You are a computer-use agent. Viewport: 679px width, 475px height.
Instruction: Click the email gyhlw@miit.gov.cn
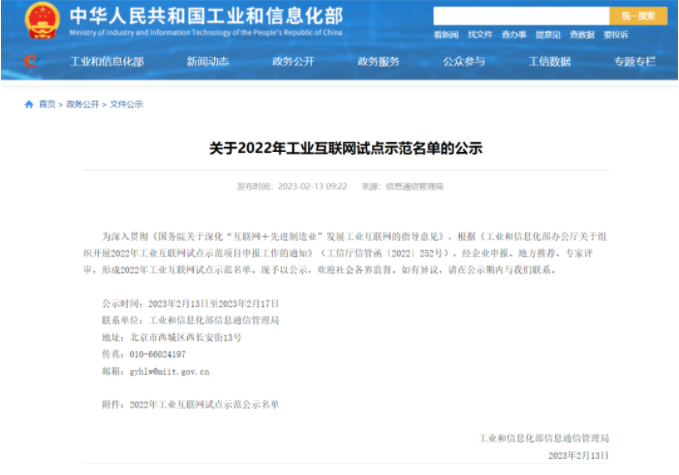coord(169,372)
